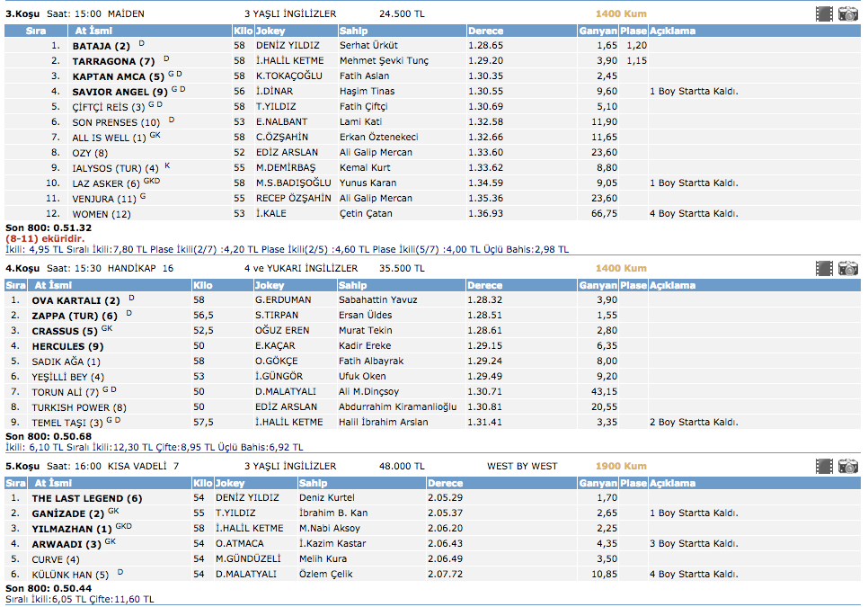The height and width of the screenshot is (607, 868).
Task: Open horse THE LAST LEGEND (6)
Action: 86,497
